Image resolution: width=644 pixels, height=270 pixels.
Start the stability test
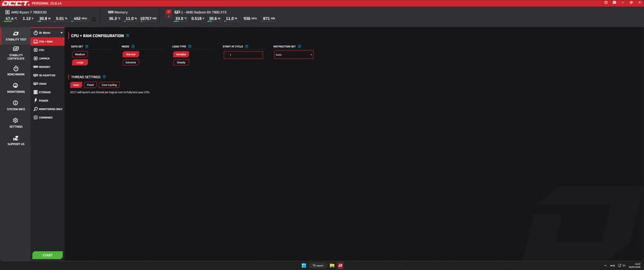click(48, 255)
